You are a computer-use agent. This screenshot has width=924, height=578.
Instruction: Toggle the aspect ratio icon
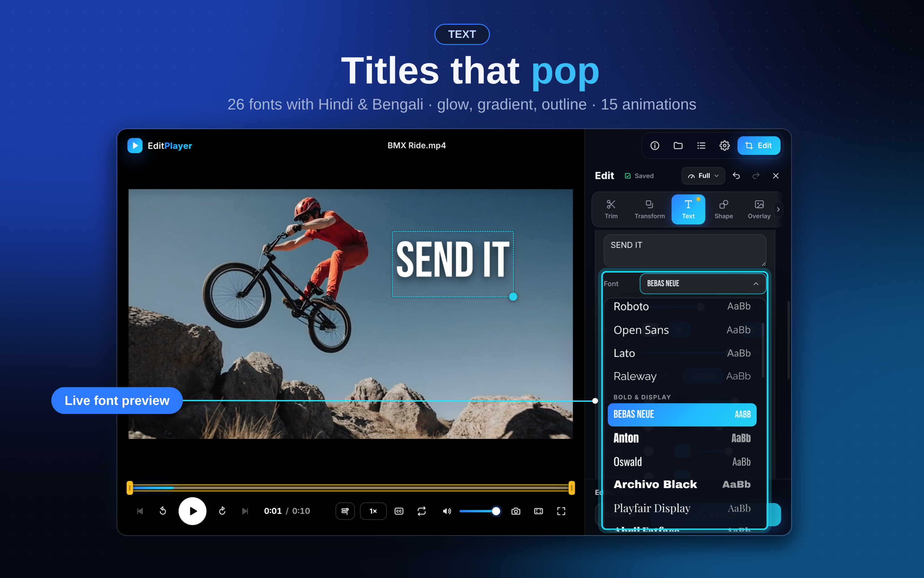point(538,511)
